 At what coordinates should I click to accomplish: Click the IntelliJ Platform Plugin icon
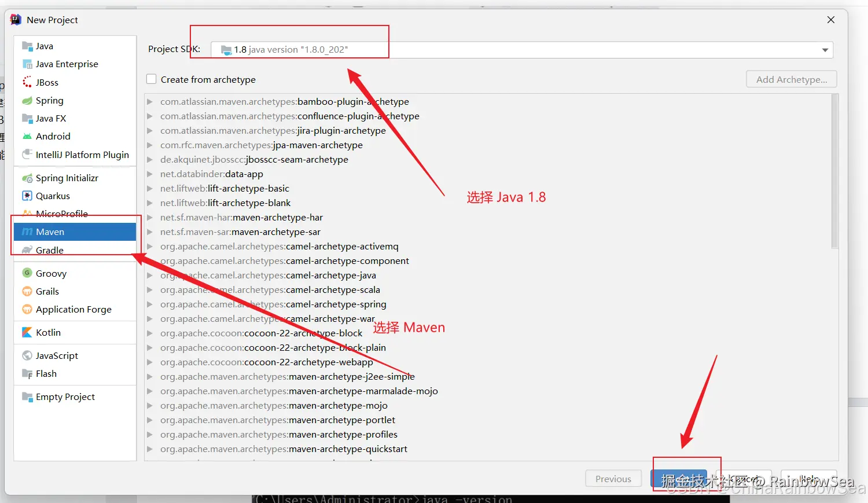pyautogui.click(x=27, y=155)
